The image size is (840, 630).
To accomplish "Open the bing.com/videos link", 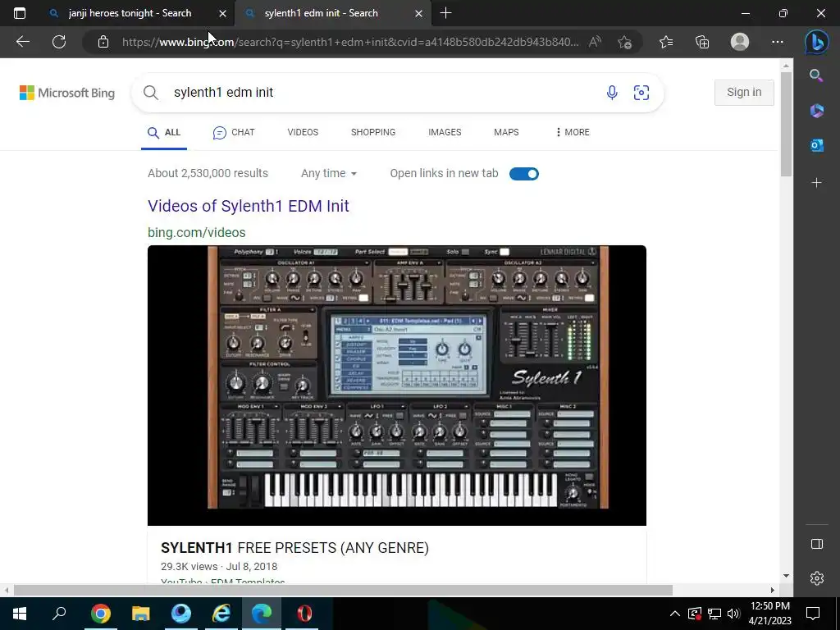I will click(197, 232).
